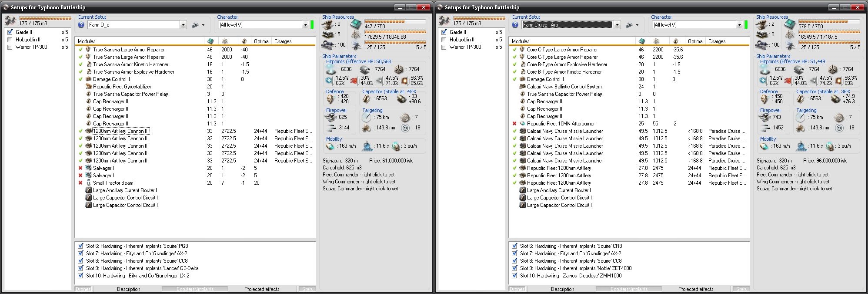
Task: Open the Farm O_o setup dropdown
Action: tap(183, 25)
